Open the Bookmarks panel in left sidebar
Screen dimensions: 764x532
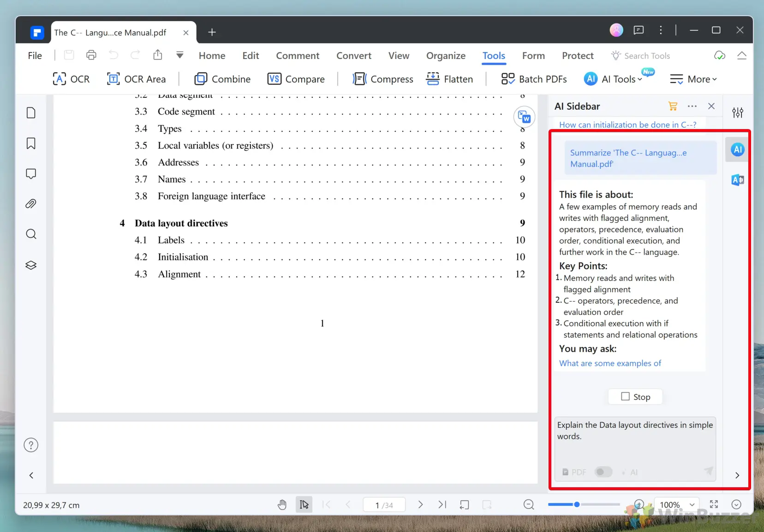click(31, 143)
